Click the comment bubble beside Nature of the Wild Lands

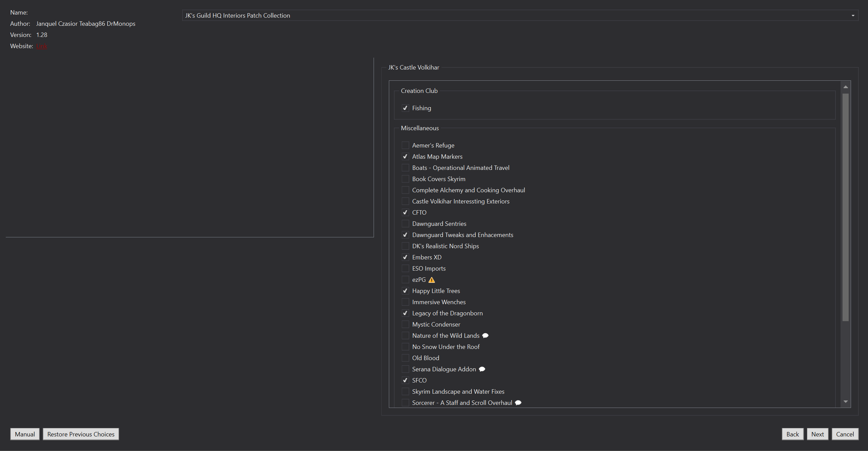pos(485,336)
